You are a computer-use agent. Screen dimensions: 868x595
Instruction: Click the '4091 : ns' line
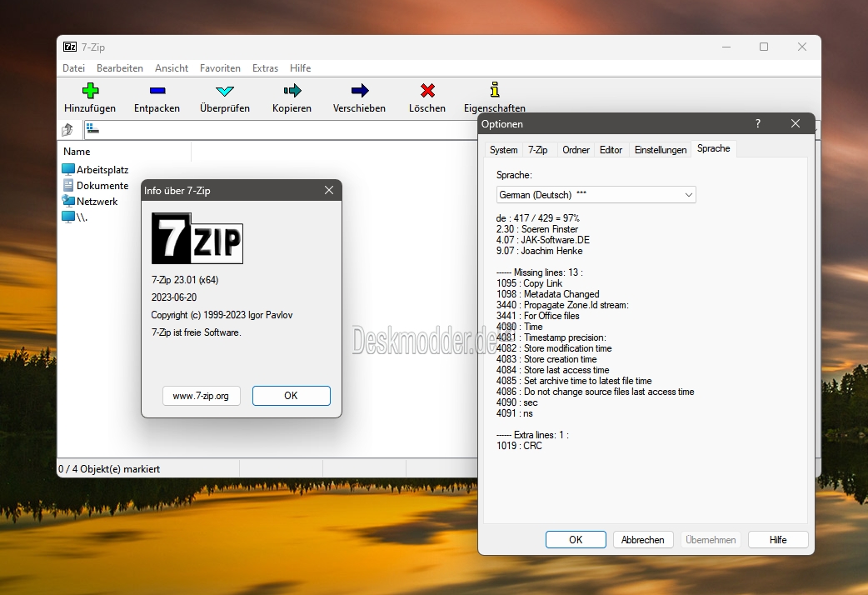click(x=515, y=413)
